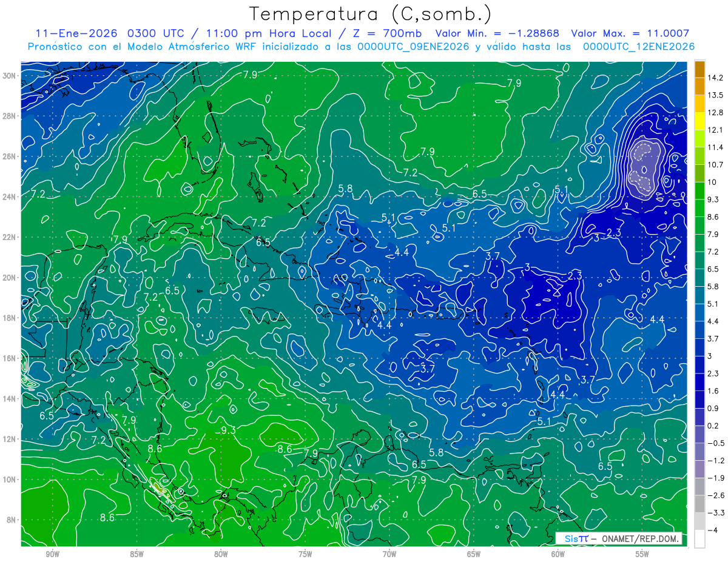Select the valid-until time "0000UTC_12ENE2026"
The width and height of the screenshot is (728, 562).
click(x=638, y=47)
